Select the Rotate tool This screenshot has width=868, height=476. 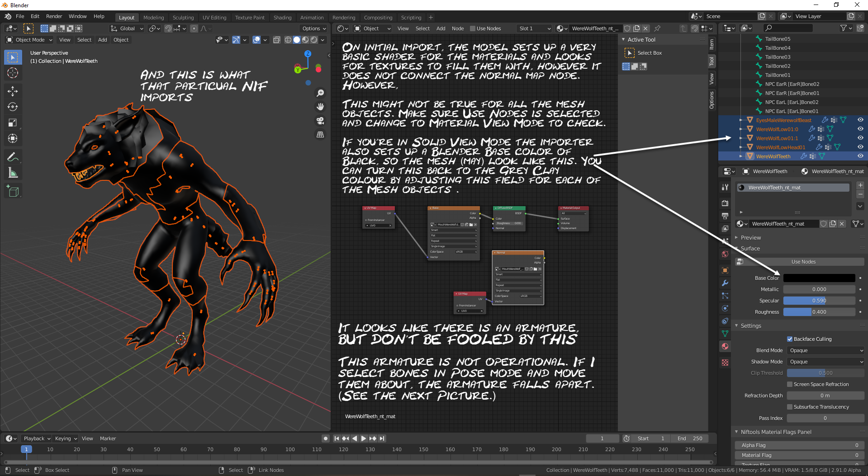click(x=13, y=107)
